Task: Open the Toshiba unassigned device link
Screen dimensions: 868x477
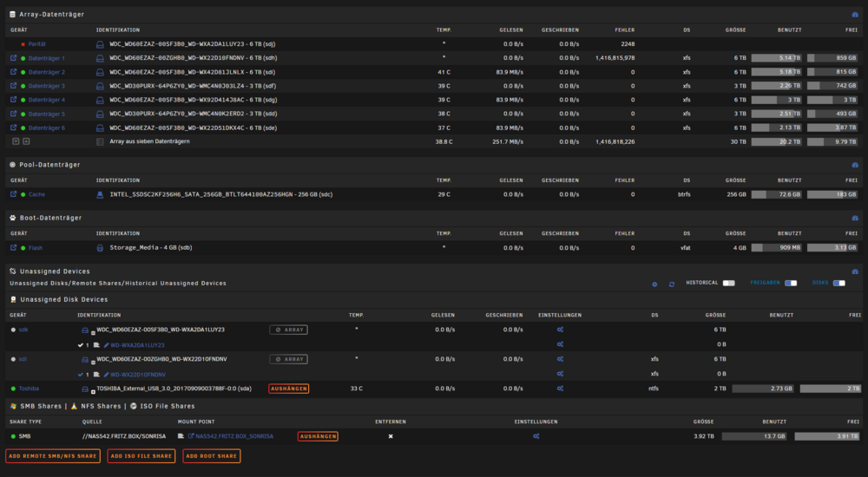Action: pos(29,389)
